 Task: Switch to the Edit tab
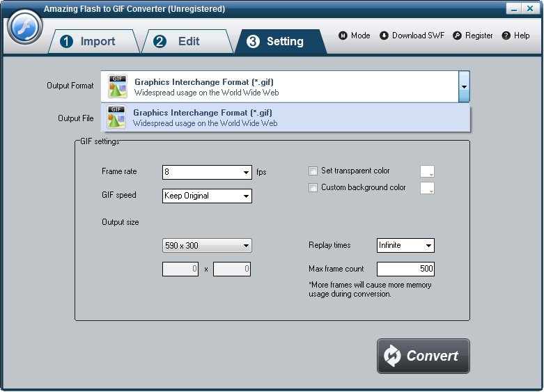coord(187,41)
